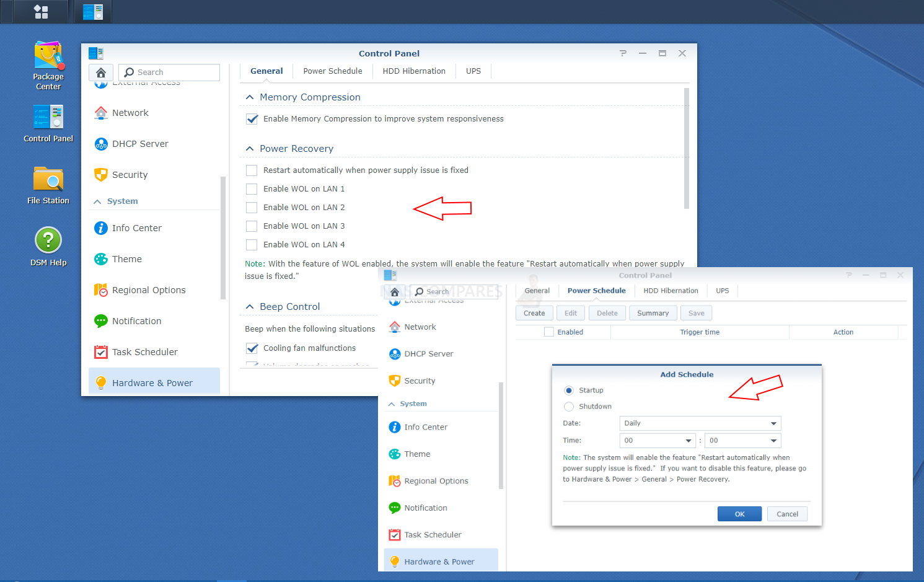The height and width of the screenshot is (582, 924).
Task: Enable WOL on LAN 1 checkbox
Action: coord(252,189)
